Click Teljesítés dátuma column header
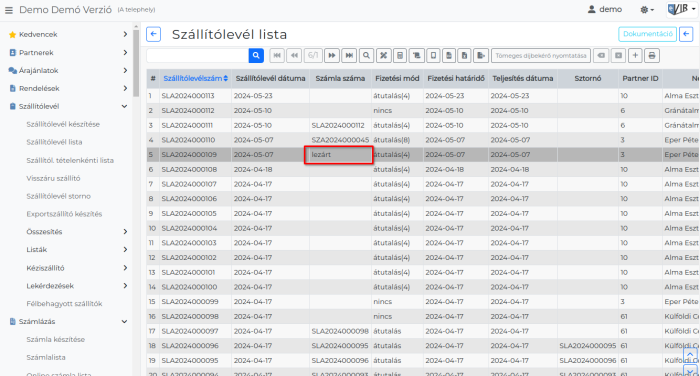700x376 pixels. pyautogui.click(x=523, y=78)
